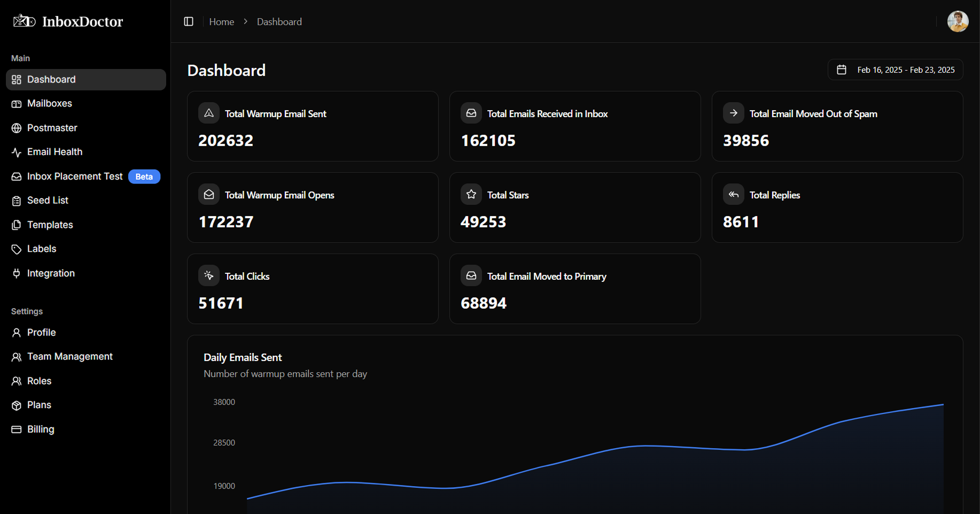This screenshot has width=980, height=514.
Task: Navigate Home via the breadcrumb link
Action: [222, 21]
